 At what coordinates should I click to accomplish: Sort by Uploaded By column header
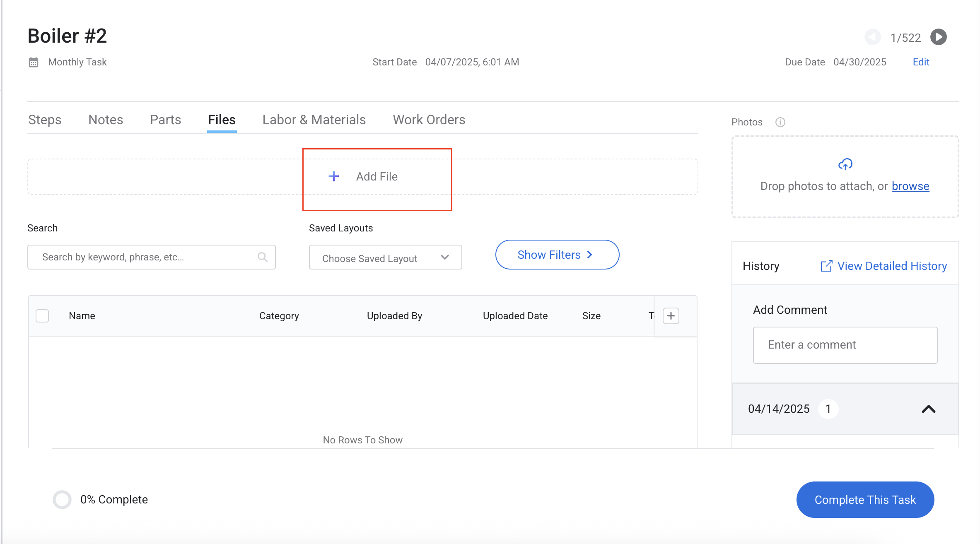coord(394,316)
